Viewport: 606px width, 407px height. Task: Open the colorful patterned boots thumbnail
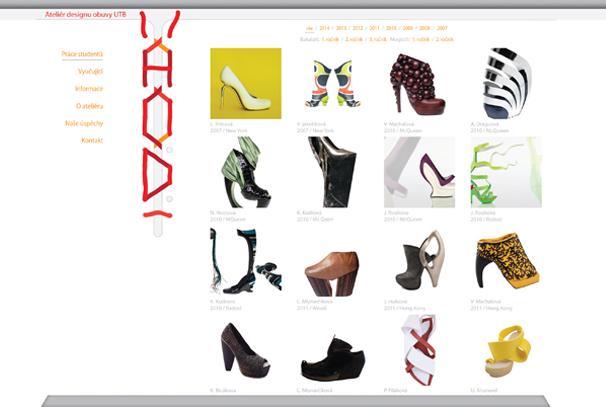click(x=333, y=83)
